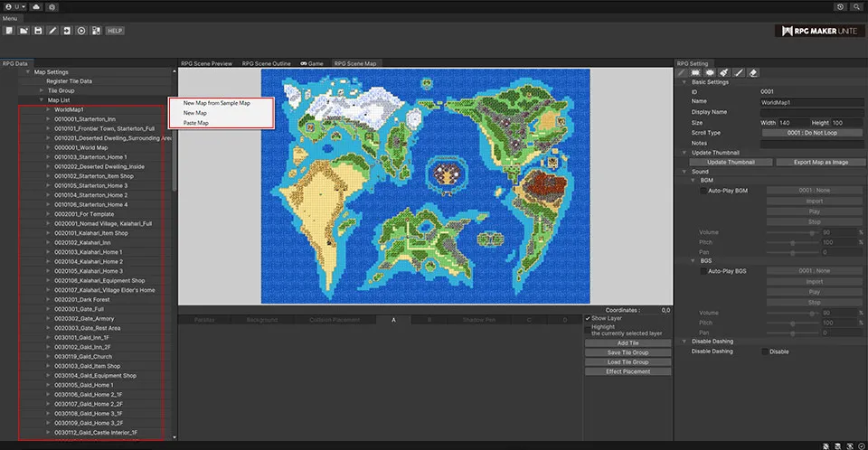This screenshot has width=868, height=450.
Task: Enable Auto-Play BGM checkbox
Action: 704,191
